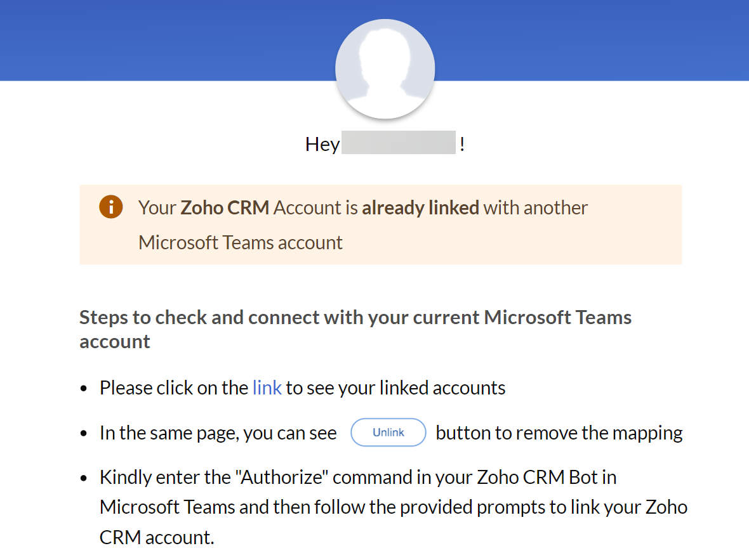Click the bold "already linked" text in the alert
749x560 pixels.
tap(420, 207)
